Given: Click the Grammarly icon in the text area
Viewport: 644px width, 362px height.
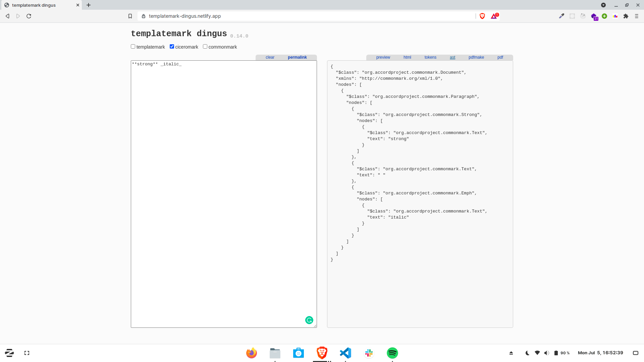Looking at the screenshot, I should (x=309, y=320).
